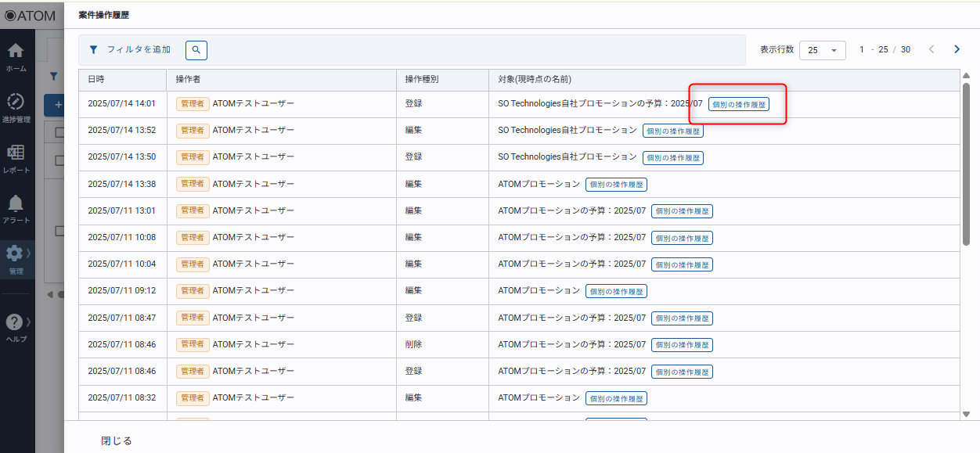Open 個別の操作履歴 for the 2025/07/14 14:01 row
This screenshot has height=453, width=980.
[739, 104]
